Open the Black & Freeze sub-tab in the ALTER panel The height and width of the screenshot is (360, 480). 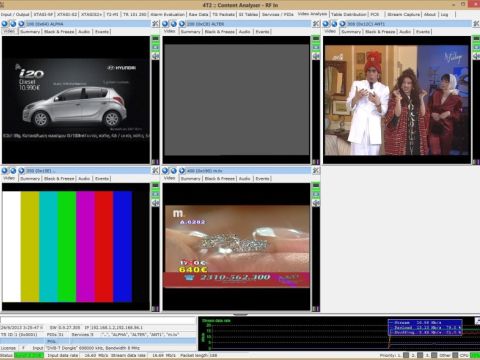coord(220,32)
